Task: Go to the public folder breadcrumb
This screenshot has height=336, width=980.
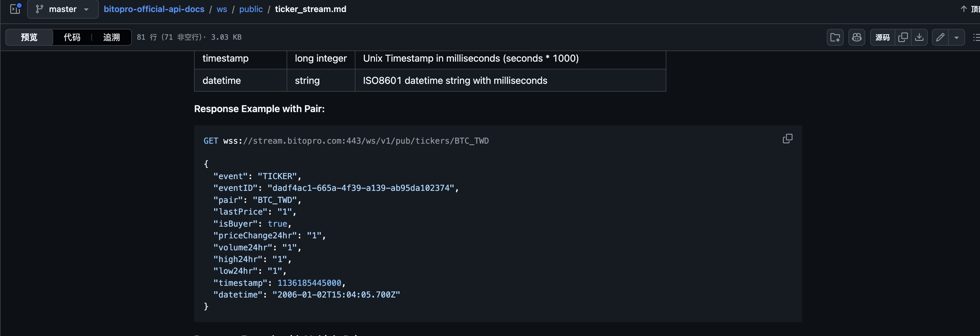Action: (251, 9)
